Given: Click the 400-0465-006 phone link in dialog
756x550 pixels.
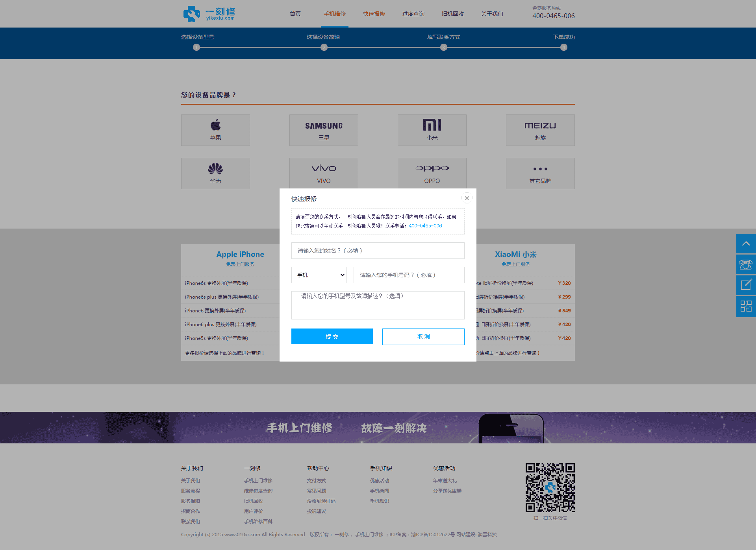Looking at the screenshot, I should [425, 226].
